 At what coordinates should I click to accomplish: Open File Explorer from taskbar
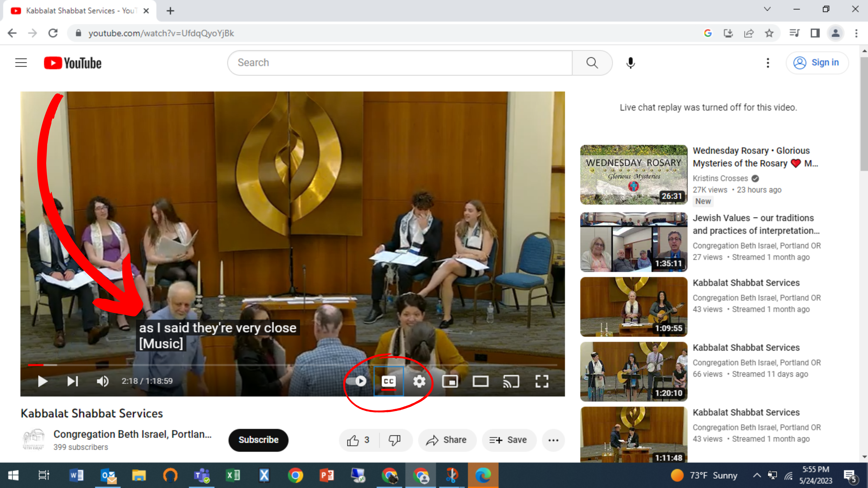coord(139,475)
